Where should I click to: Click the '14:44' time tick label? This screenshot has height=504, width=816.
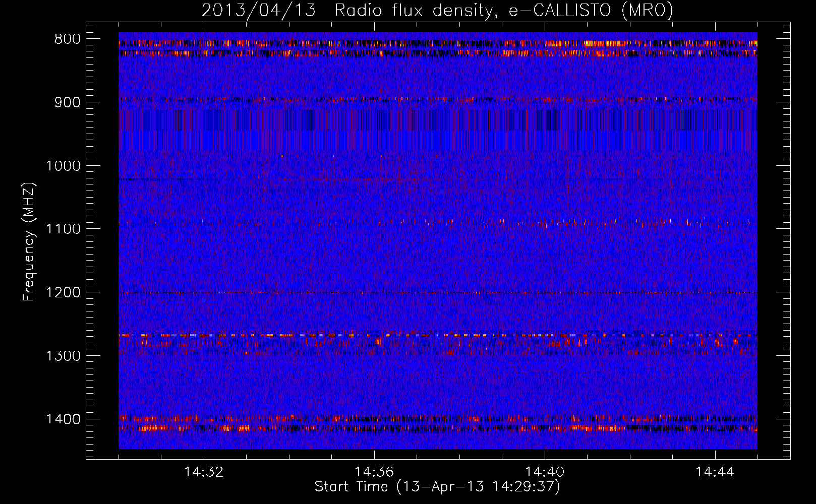(715, 472)
